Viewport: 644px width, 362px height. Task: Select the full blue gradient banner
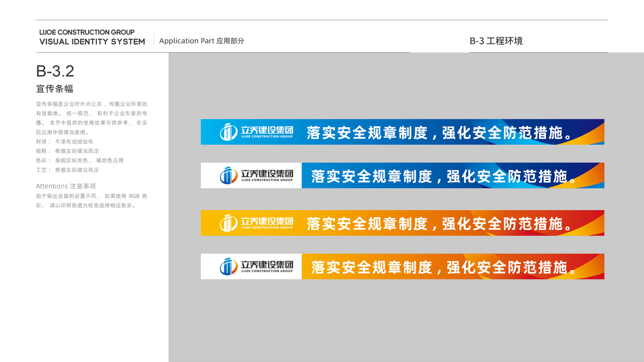403,132
